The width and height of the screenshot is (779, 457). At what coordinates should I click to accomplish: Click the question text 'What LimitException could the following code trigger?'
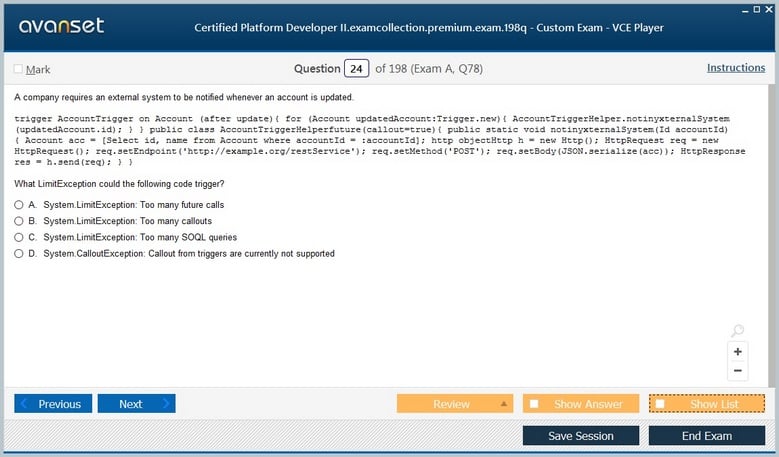[x=119, y=184]
